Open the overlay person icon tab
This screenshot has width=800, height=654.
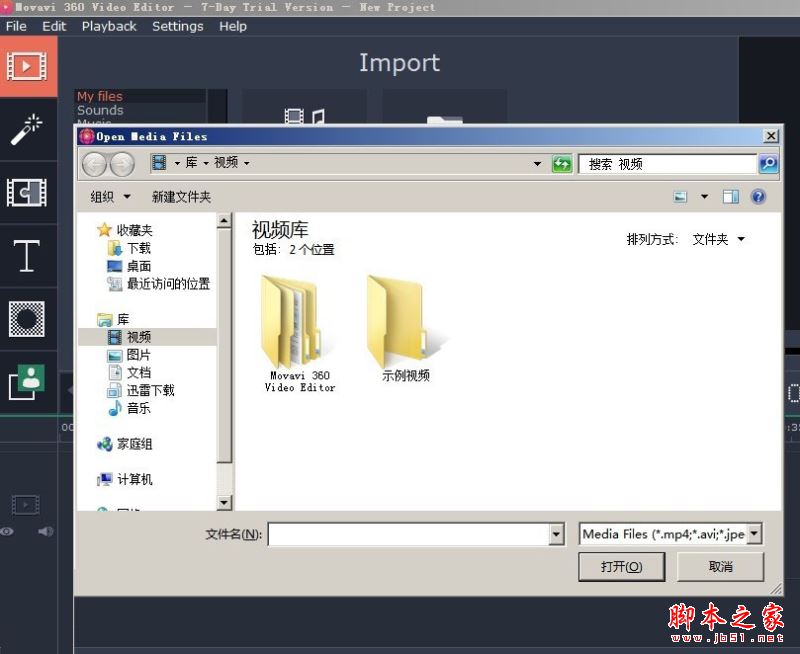point(28,382)
